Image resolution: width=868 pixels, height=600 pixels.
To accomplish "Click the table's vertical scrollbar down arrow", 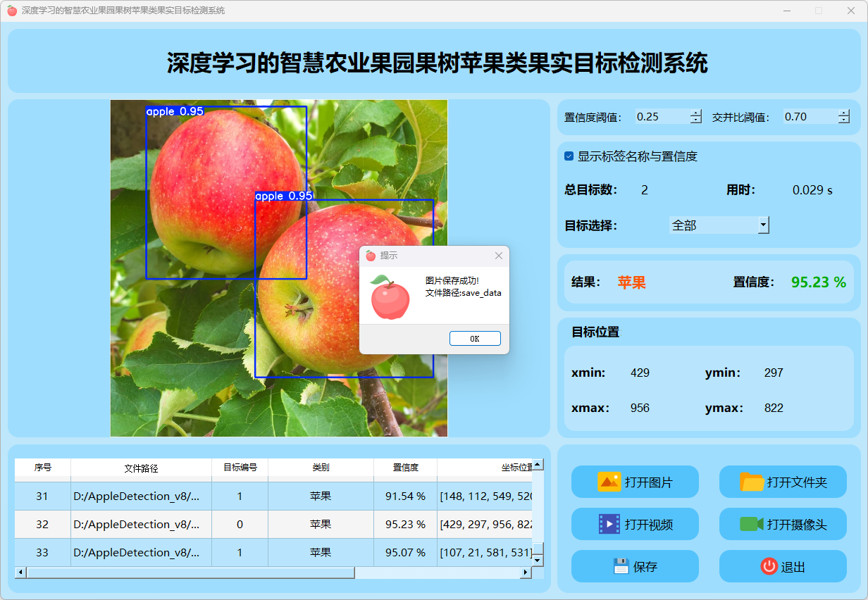I will click(x=538, y=560).
